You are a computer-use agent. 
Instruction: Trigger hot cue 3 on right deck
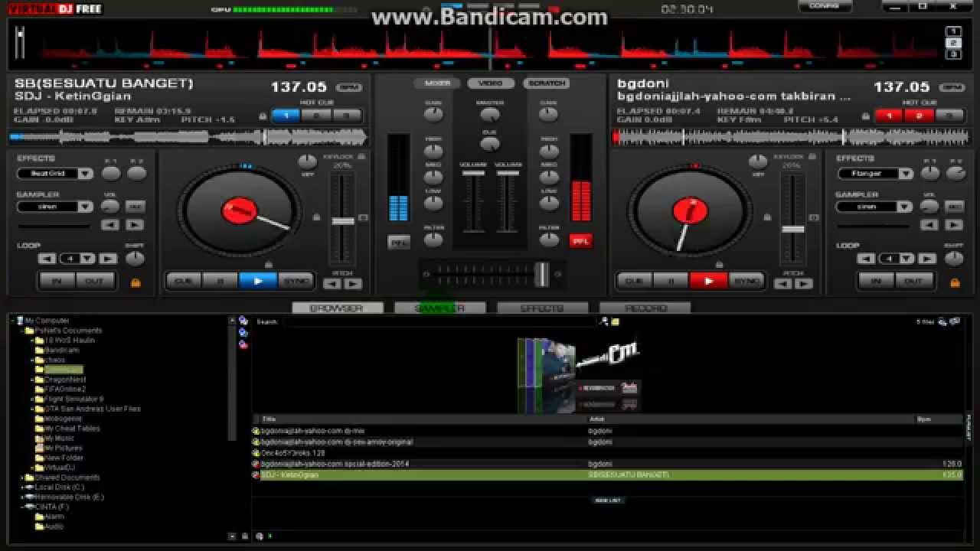pyautogui.click(x=949, y=116)
